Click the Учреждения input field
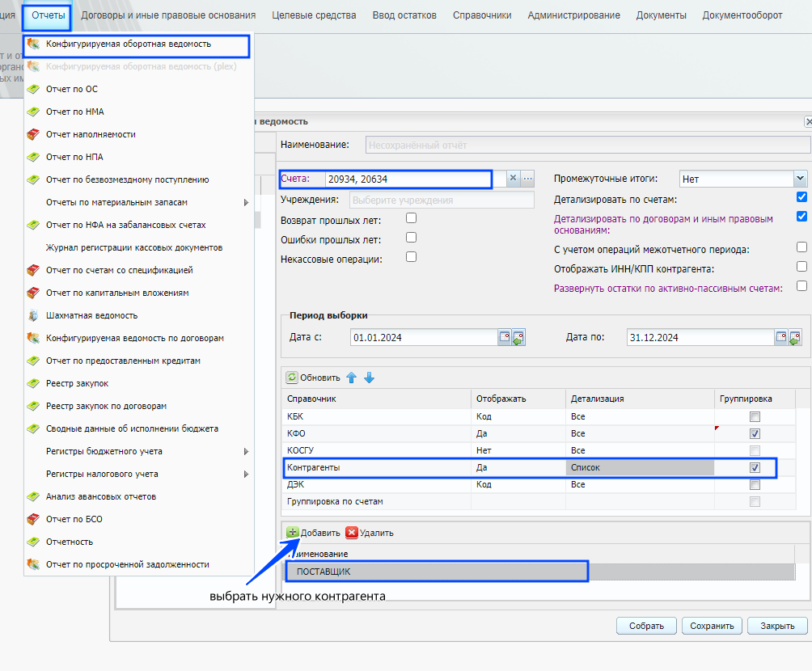This screenshot has width=812, height=671. pyautogui.click(x=442, y=200)
